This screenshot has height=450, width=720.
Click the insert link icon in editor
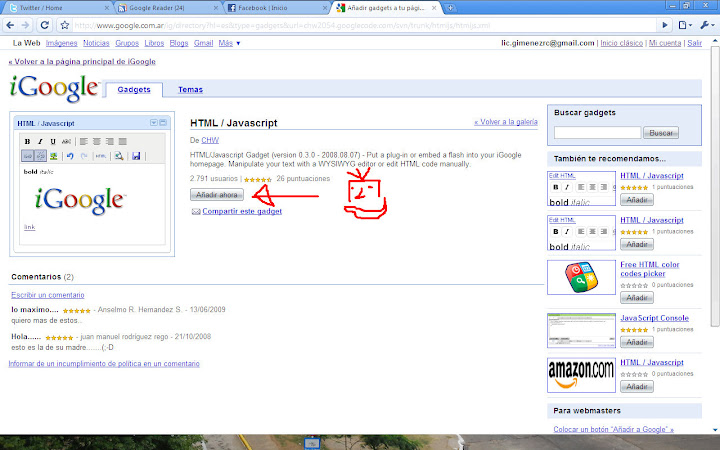(x=28, y=156)
